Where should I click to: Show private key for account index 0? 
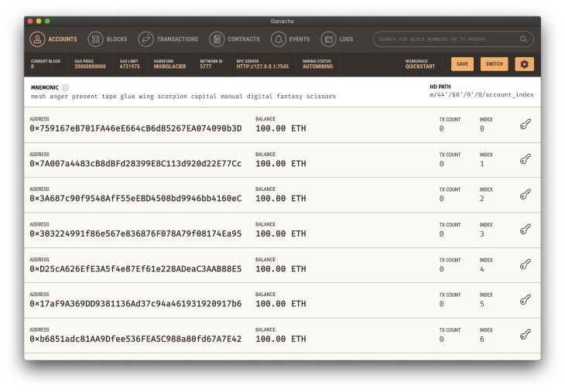525,124
